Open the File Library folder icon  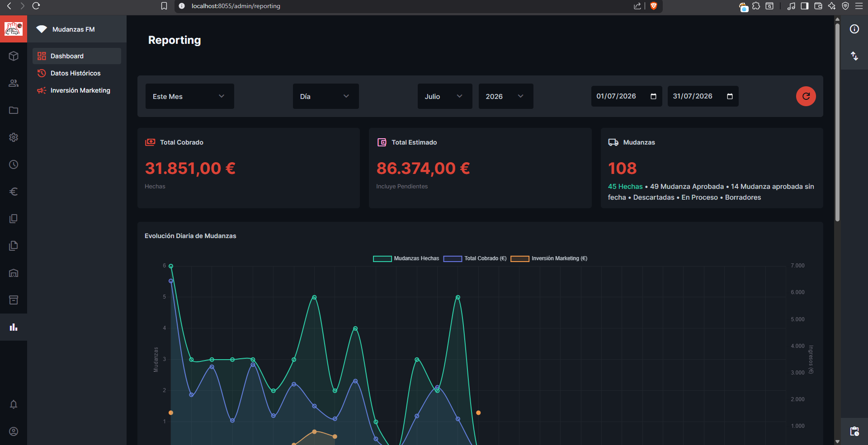(x=14, y=110)
